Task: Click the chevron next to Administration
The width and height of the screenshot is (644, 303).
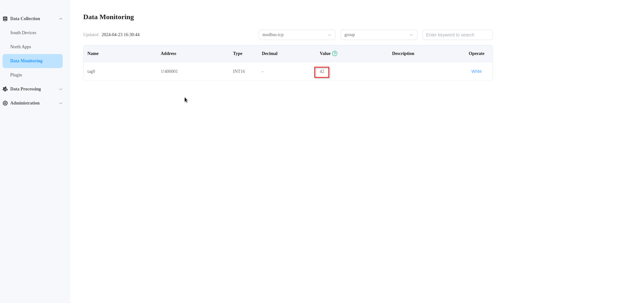Action: 61,103
